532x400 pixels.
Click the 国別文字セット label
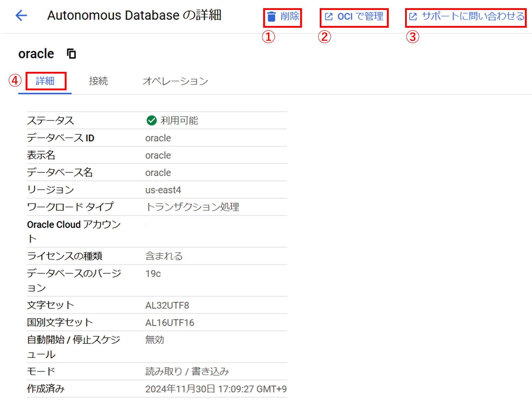pos(60,322)
